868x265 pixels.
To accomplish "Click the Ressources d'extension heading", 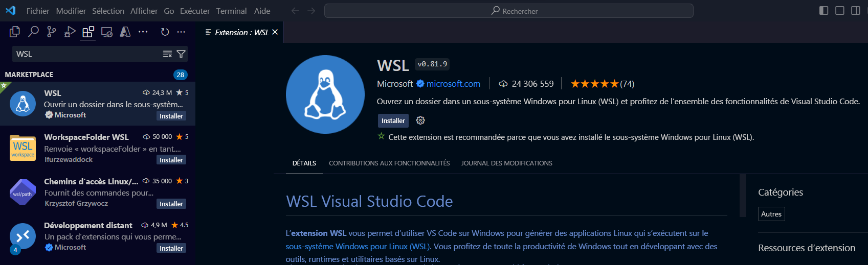I will click(x=807, y=248).
